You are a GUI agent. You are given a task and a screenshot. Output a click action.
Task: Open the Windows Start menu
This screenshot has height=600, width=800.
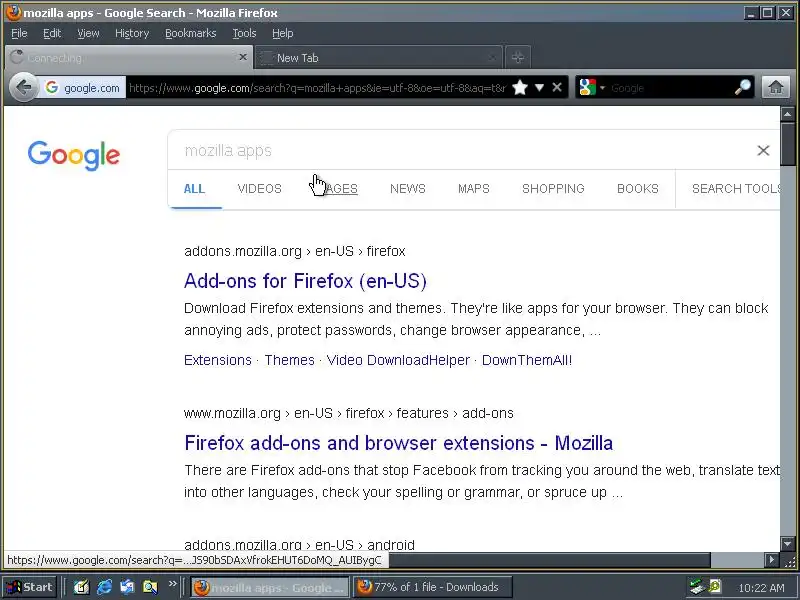point(29,587)
